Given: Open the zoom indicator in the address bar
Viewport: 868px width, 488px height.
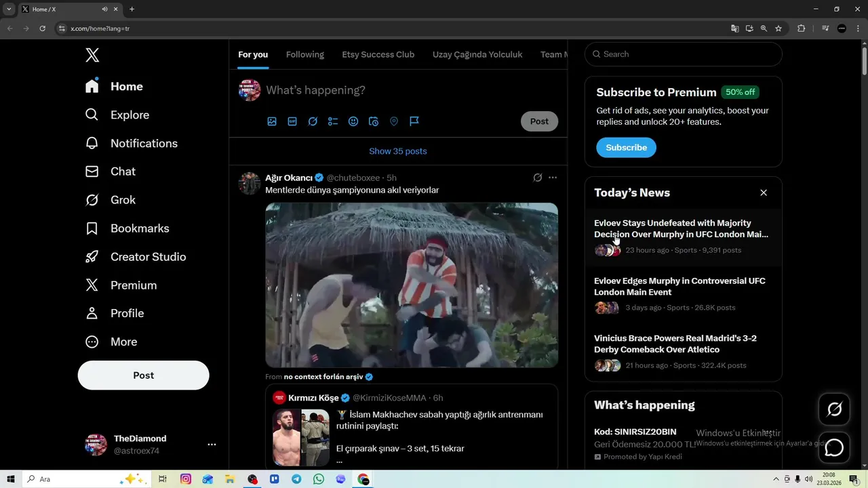Looking at the screenshot, I should point(764,28).
